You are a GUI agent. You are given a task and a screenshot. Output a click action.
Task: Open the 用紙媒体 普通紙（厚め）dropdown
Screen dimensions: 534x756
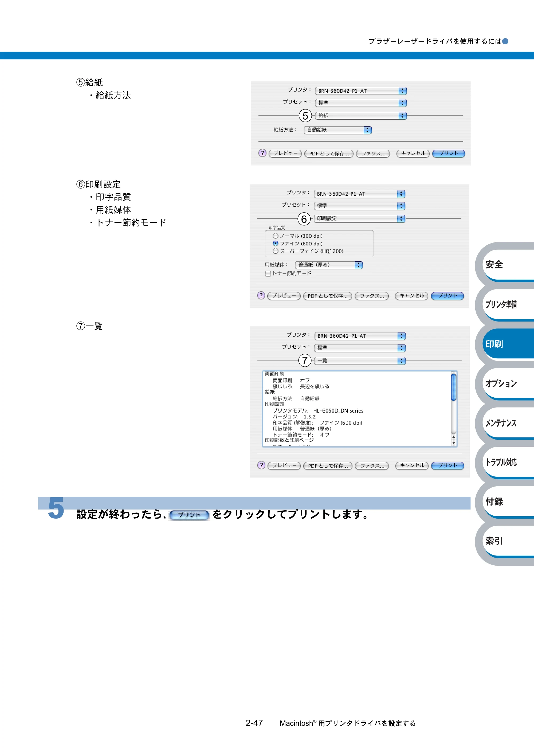[329, 265]
